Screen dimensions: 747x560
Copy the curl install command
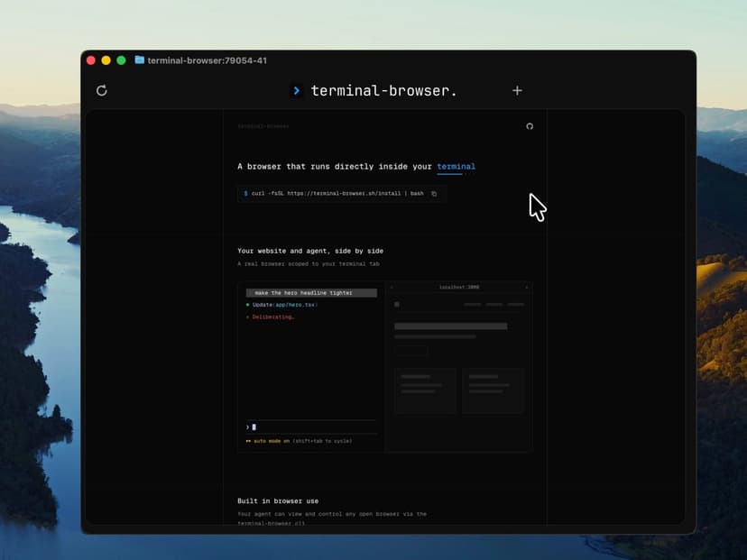click(x=434, y=194)
